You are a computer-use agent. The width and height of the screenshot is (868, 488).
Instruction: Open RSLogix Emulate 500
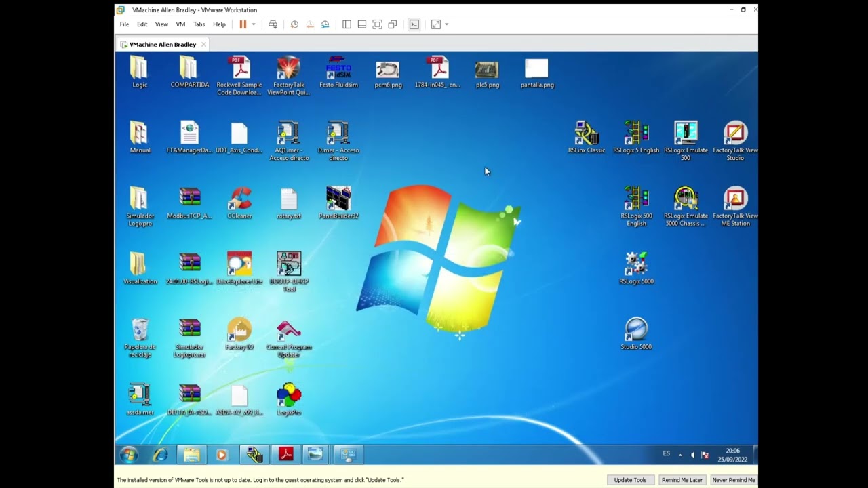pyautogui.click(x=686, y=141)
